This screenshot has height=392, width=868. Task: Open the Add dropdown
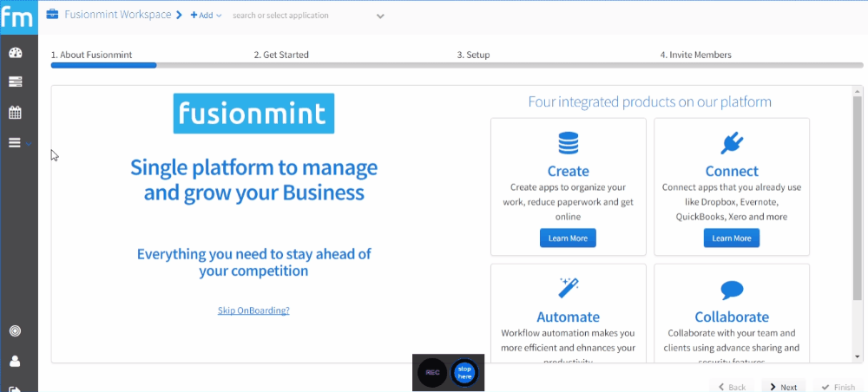(x=206, y=16)
